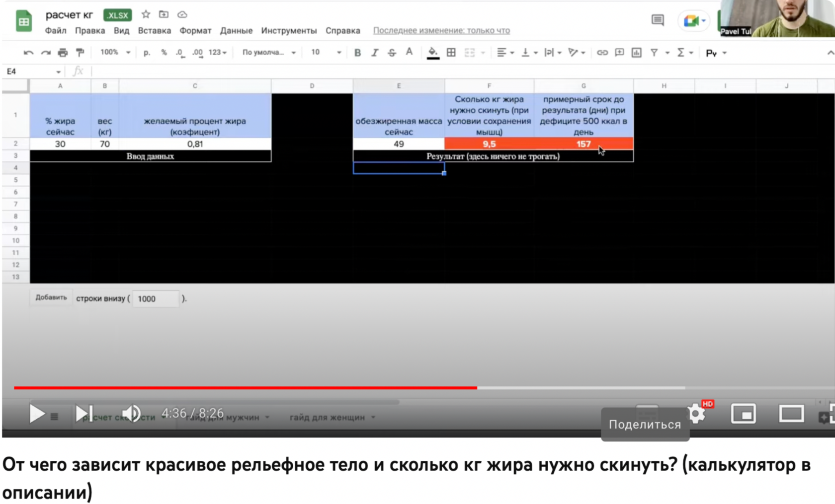Select the orange cell showing 9,5
835x504 pixels.
tap(489, 144)
